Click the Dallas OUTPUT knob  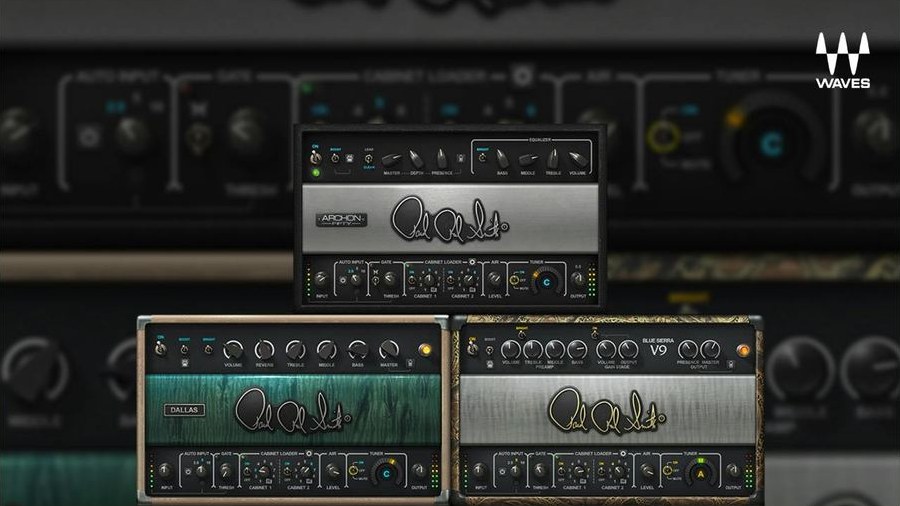pos(418,470)
